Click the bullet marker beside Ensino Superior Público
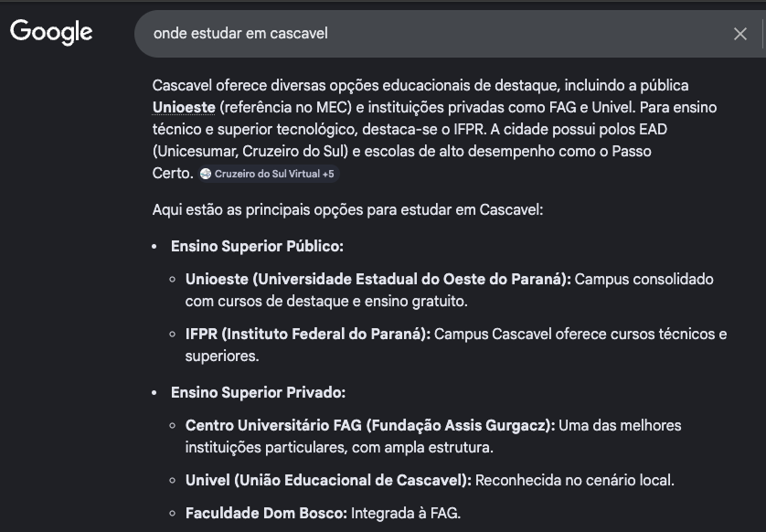Image resolution: width=766 pixels, height=532 pixels. 152,246
